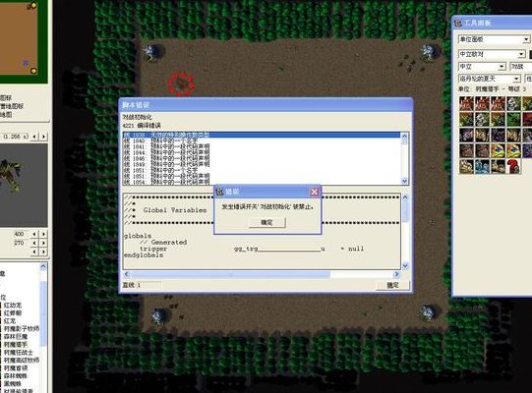Select error row for line 1844
Image resolution: width=532 pixels, height=393 pixels.
tap(262, 152)
